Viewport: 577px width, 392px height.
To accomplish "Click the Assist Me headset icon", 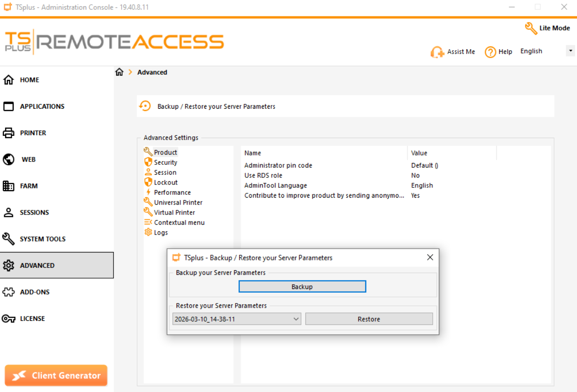I will pos(437,52).
